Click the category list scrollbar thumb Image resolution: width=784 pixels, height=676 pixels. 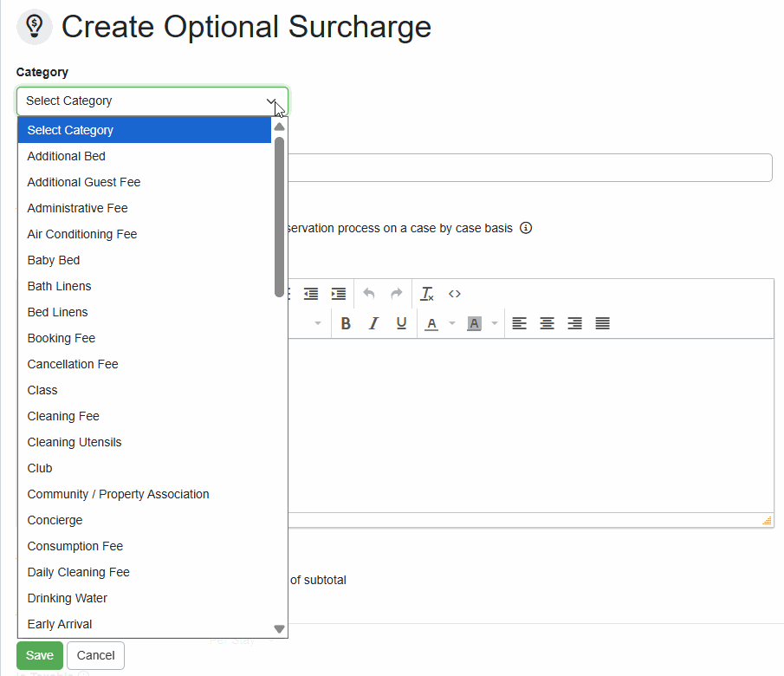click(280, 217)
